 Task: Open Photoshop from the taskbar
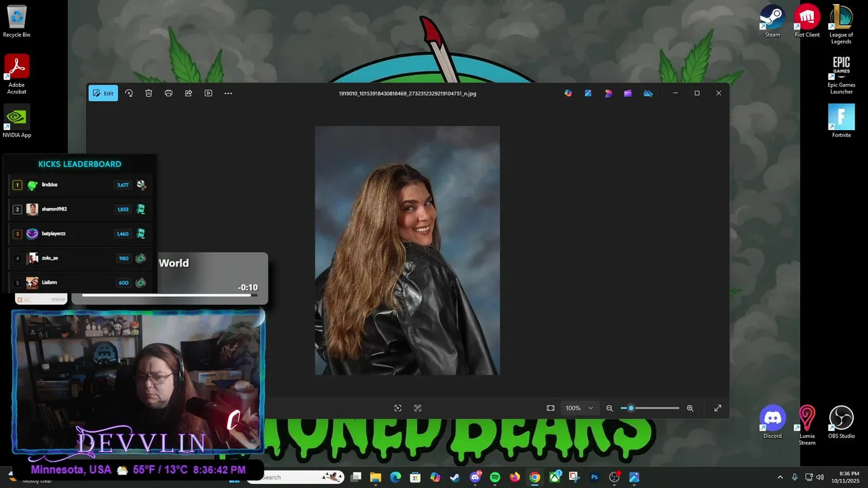(x=594, y=477)
